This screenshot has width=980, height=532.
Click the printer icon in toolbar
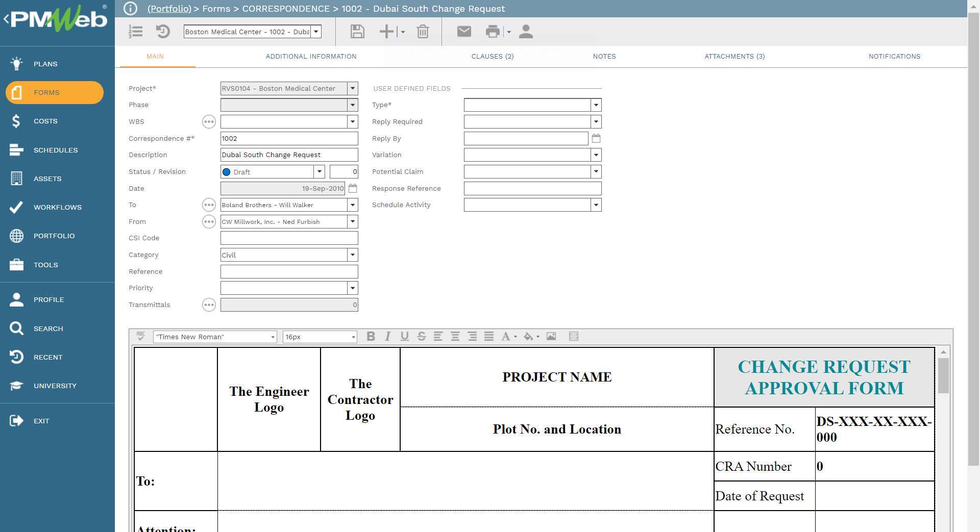coord(492,32)
